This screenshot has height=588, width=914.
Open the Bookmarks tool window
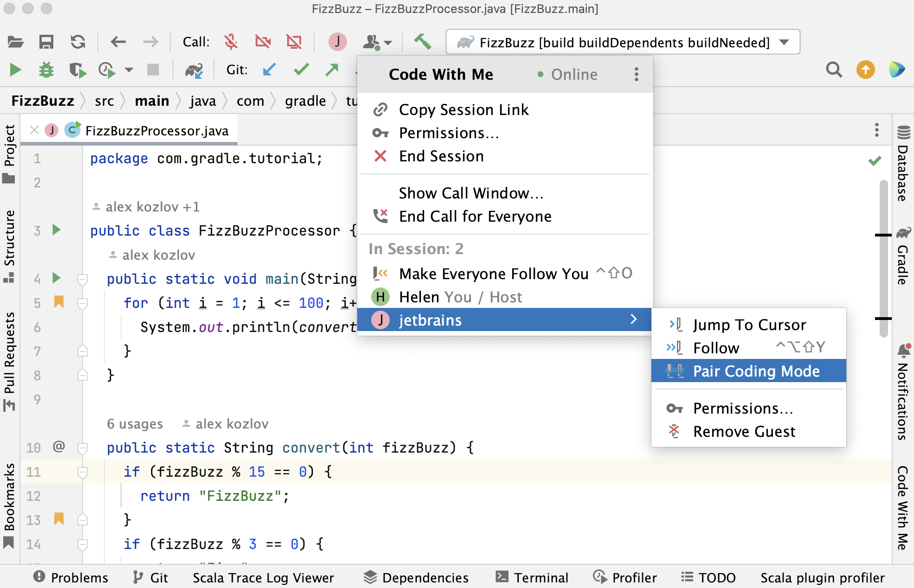tap(9, 505)
